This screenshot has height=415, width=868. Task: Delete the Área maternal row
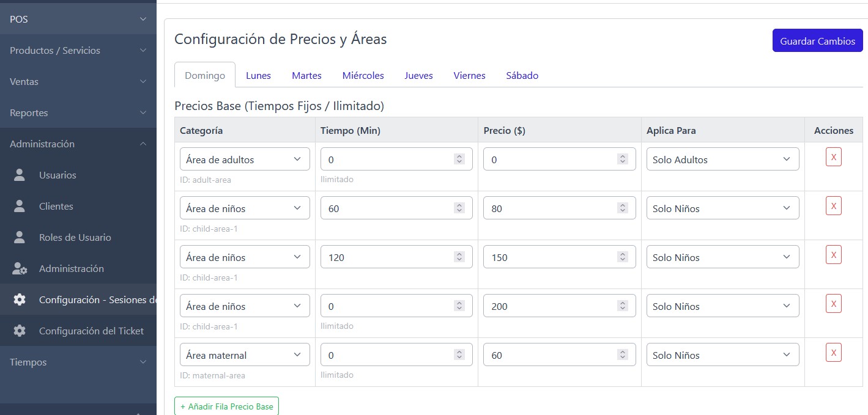(x=833, y=353)
